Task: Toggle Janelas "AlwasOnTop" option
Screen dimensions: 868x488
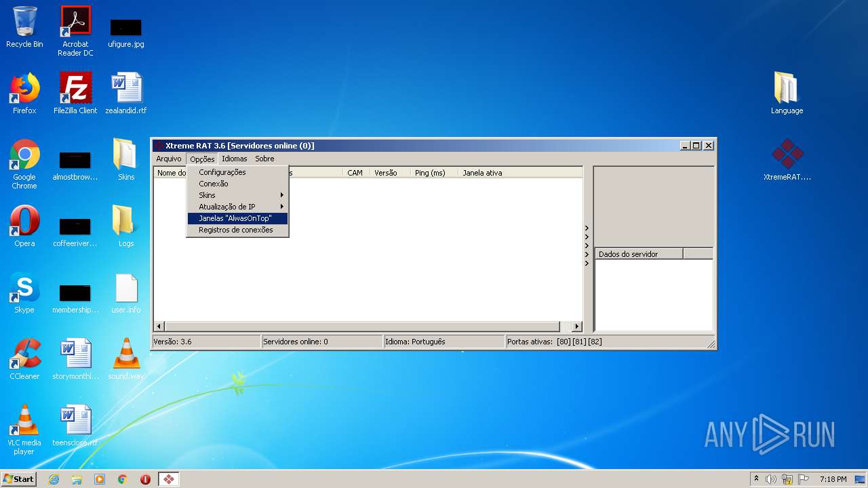Action: click(237, 218)
